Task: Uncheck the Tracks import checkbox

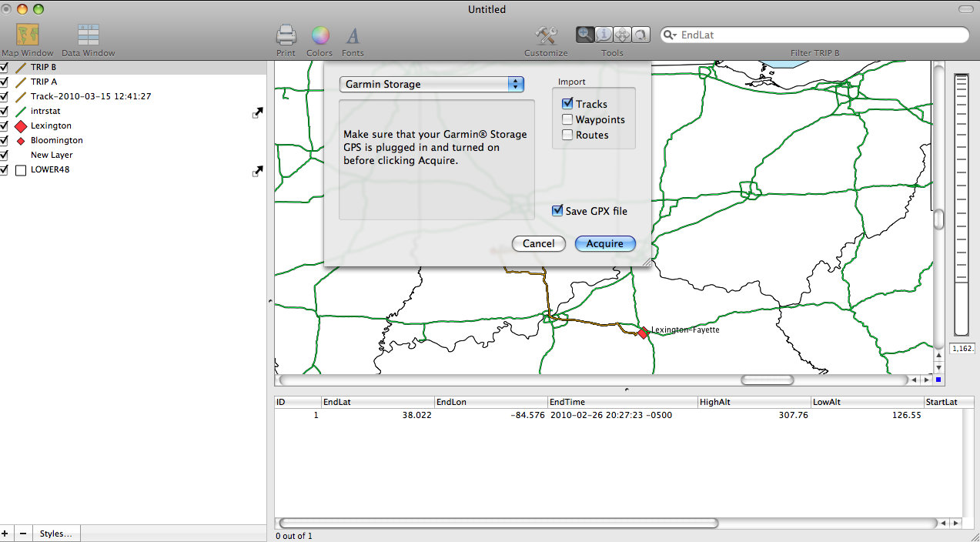Action: [567, 104]
